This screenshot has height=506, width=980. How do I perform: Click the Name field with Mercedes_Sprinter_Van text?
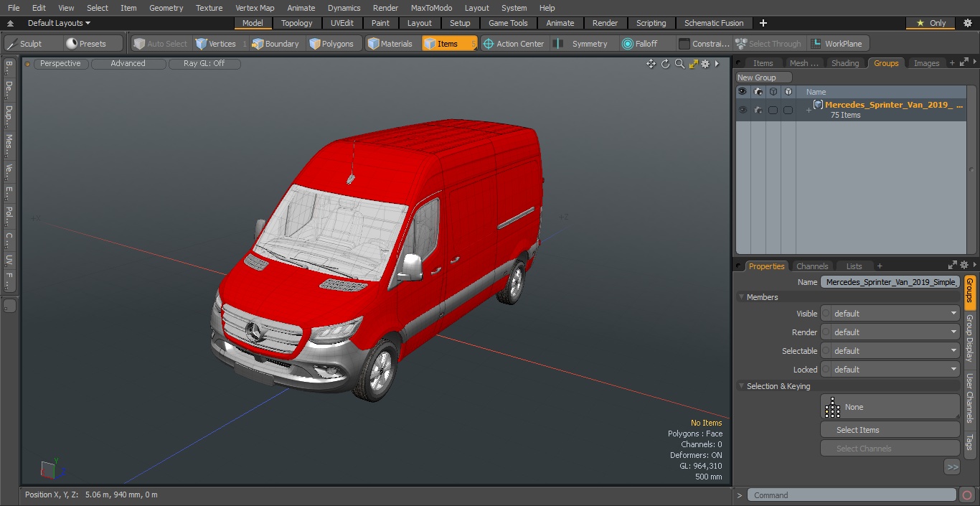click(x=890, y=282)
